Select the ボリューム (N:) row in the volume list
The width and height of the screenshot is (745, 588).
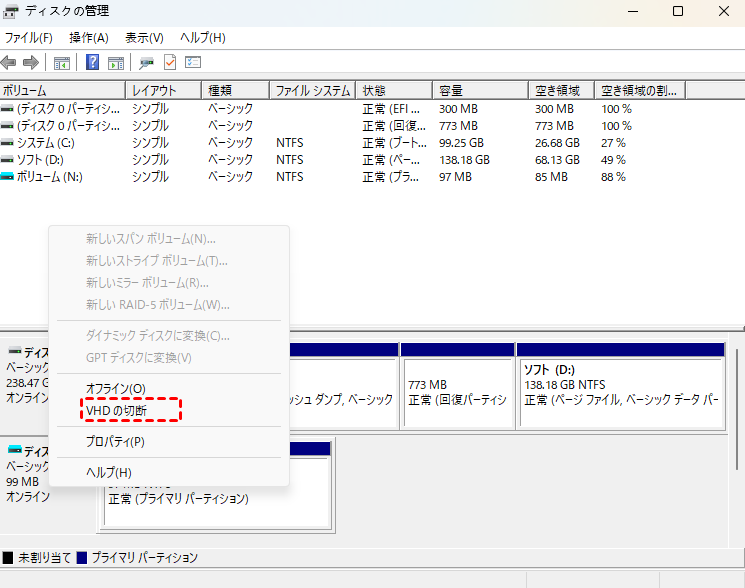point(60,177)
